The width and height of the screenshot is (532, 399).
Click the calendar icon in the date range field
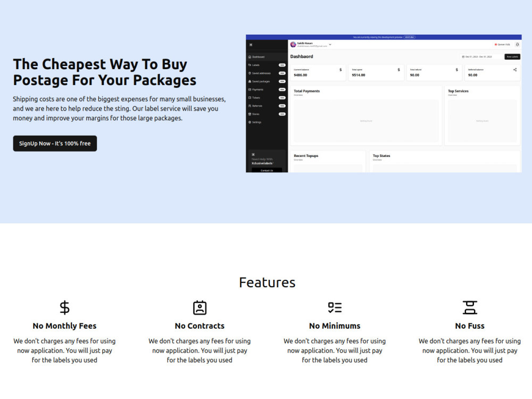[x=463, y=57]
